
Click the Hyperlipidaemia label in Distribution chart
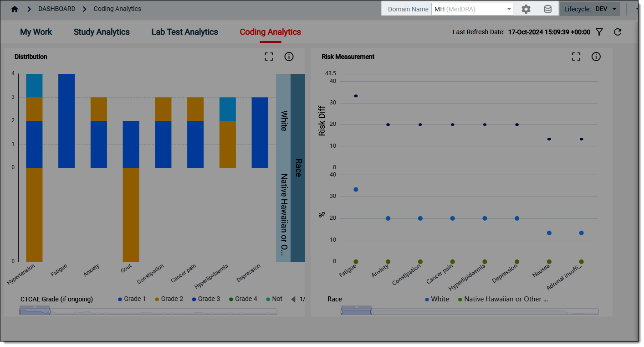(211, 276)
